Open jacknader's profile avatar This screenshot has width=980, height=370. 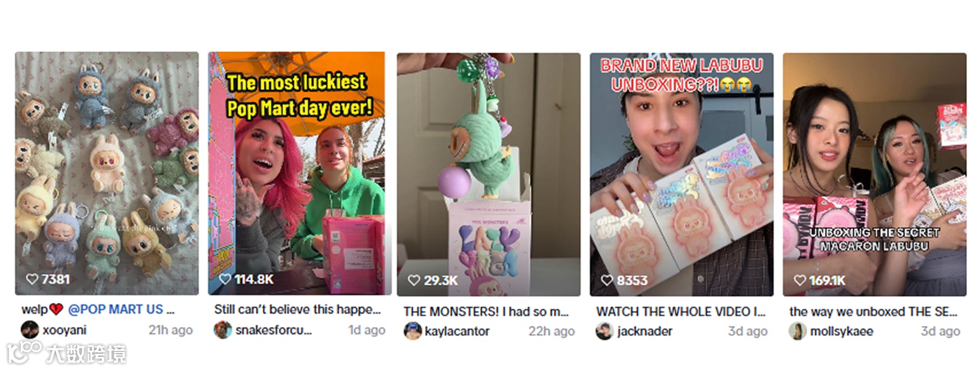point(604,331)
